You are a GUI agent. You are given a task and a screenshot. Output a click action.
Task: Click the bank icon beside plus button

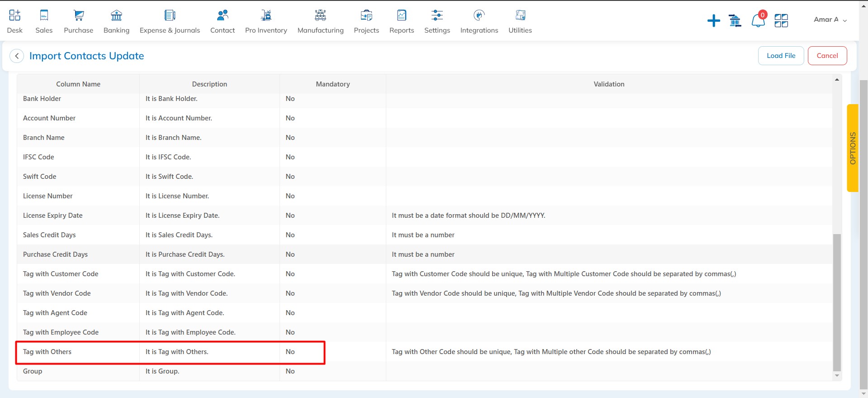(x=735, y=20)
